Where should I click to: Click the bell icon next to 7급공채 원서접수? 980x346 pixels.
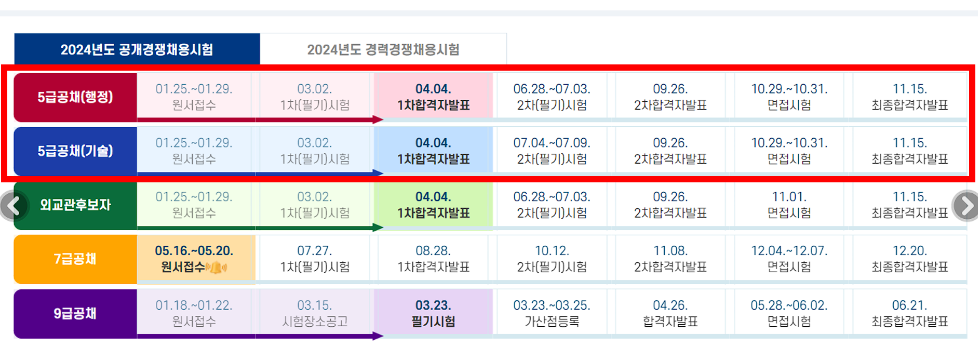[x=217, y=268]
